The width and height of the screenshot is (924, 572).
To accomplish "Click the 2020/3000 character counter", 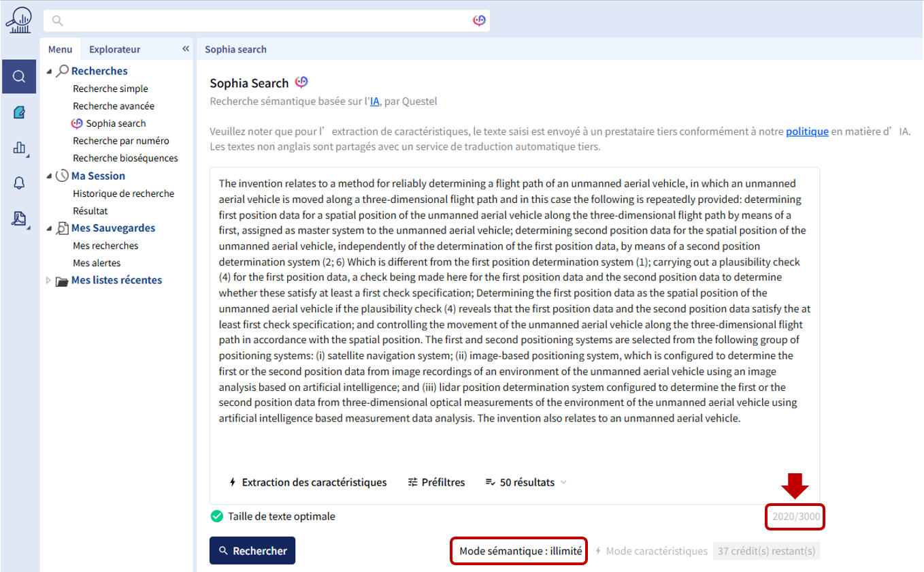I will click(796, 517).
